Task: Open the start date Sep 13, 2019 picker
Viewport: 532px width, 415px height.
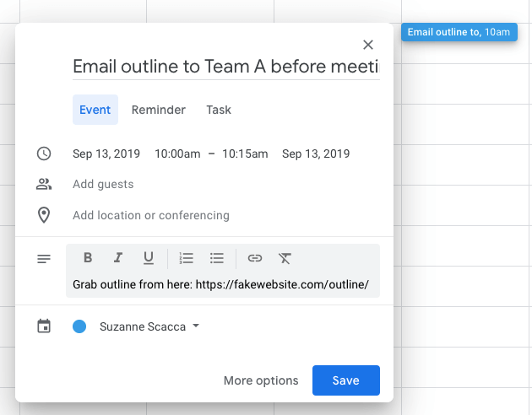Action: [x=106, y=154]
